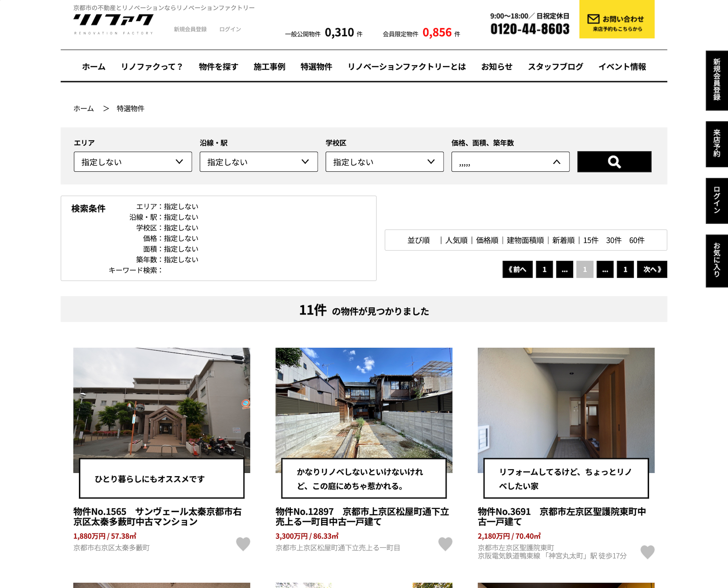Sort listings by 新着順
The height and width of the screenshot is (588, 728).
[x=563, y=240]
